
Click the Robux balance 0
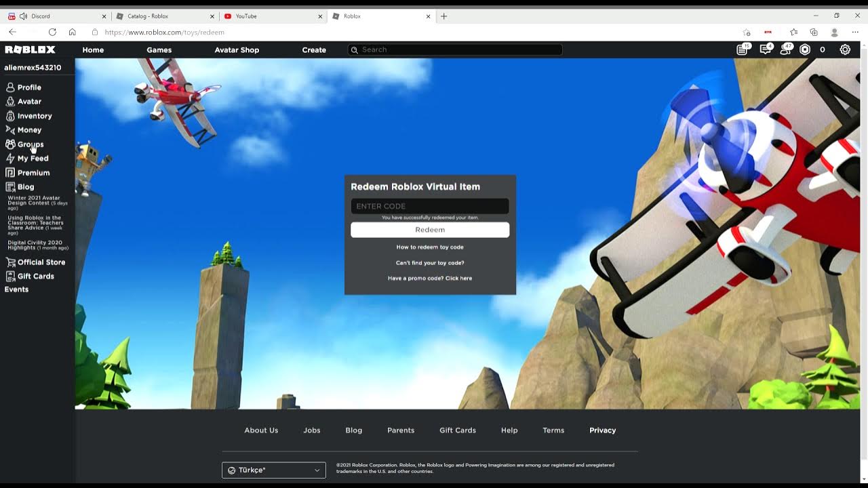(823, 49)
